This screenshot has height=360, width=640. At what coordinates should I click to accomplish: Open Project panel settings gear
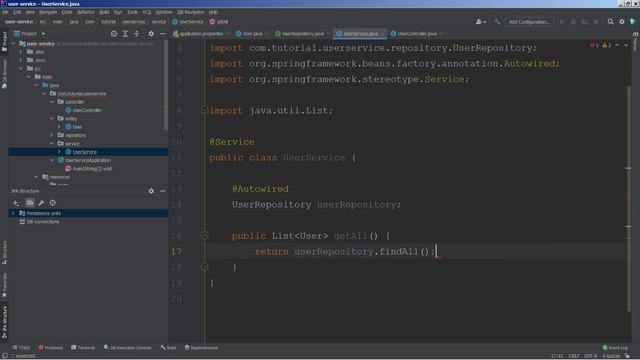(x=151, y=34)
